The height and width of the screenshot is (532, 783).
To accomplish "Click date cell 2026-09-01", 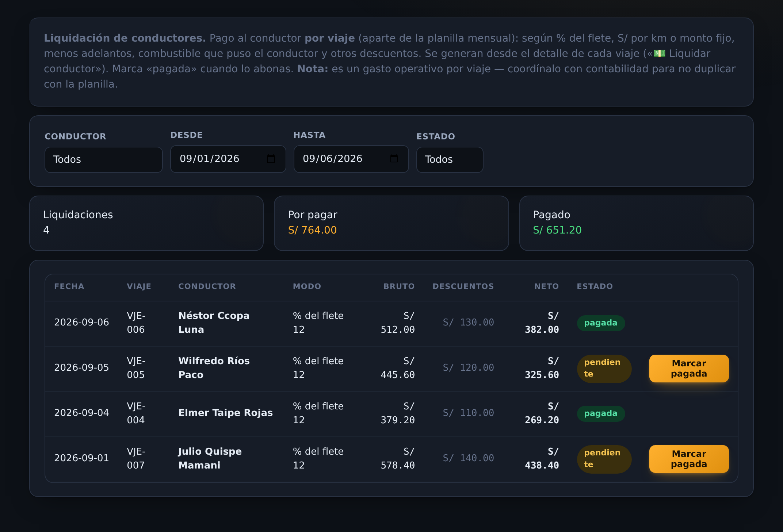I will (81, 458).
